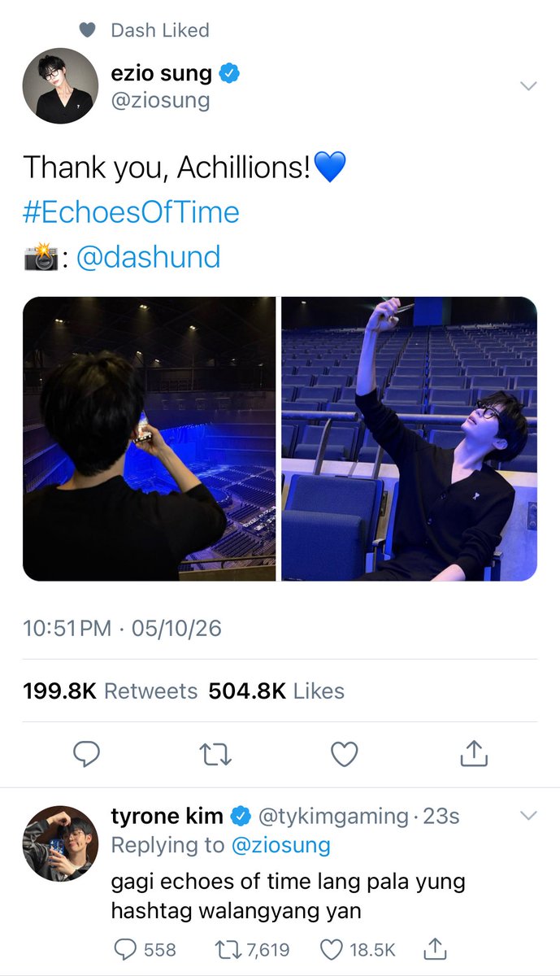Retweet tyrone kim's reply with 7,619 retweets
560x976 pixels.
[x=251, y=949]
